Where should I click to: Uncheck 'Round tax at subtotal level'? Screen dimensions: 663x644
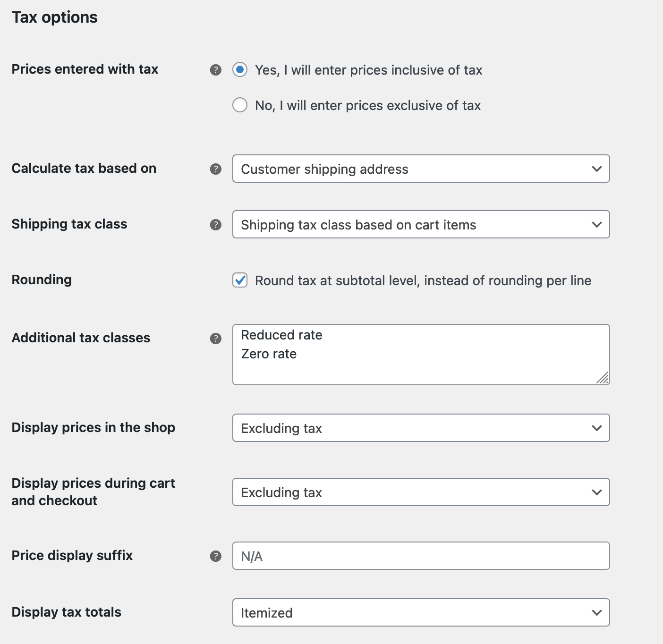click(x=240, y=280)
